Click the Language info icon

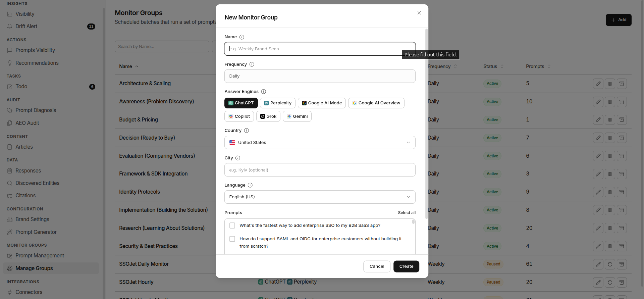[250, 185]
